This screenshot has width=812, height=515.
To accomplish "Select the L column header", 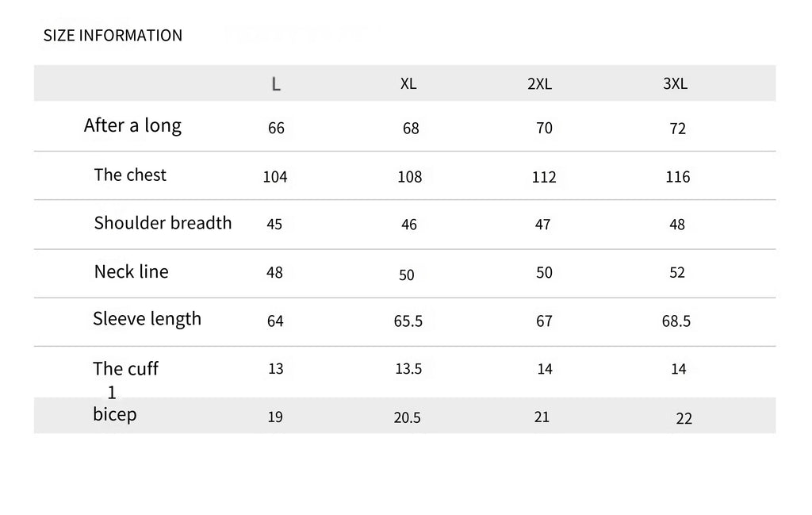I will [276, 83].
